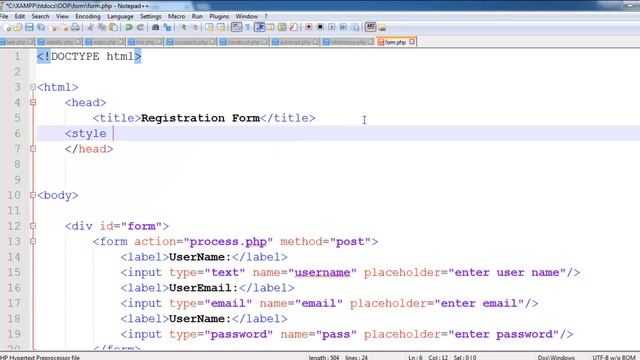Image resolution: width=640 pixels, height=360 pixels.
Task: Click the Replace toolbar icon
Action: click(167, 27)
